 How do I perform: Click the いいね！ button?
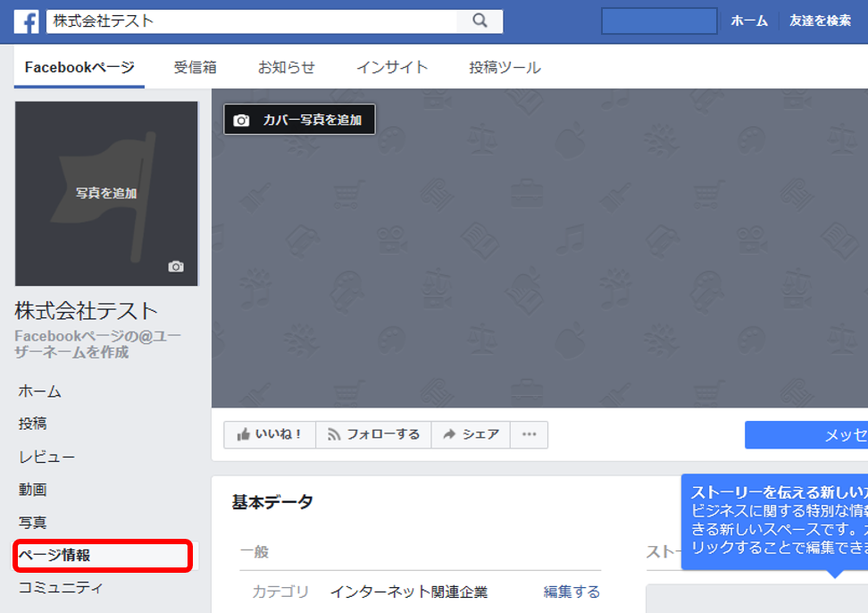270,434
